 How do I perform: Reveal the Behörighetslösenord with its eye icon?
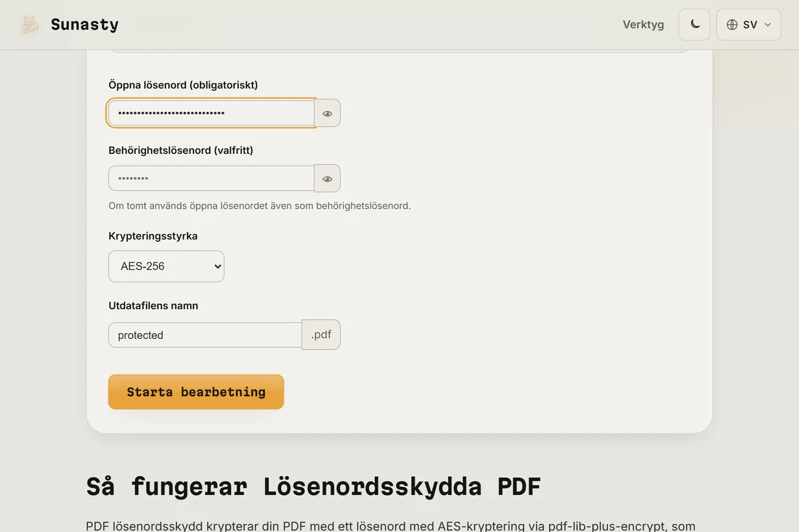pos(327,179)
